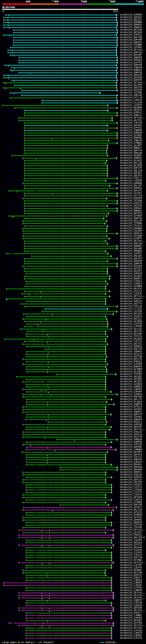Select hit UniRef100_A8J7D3

(x=131, y=120)
